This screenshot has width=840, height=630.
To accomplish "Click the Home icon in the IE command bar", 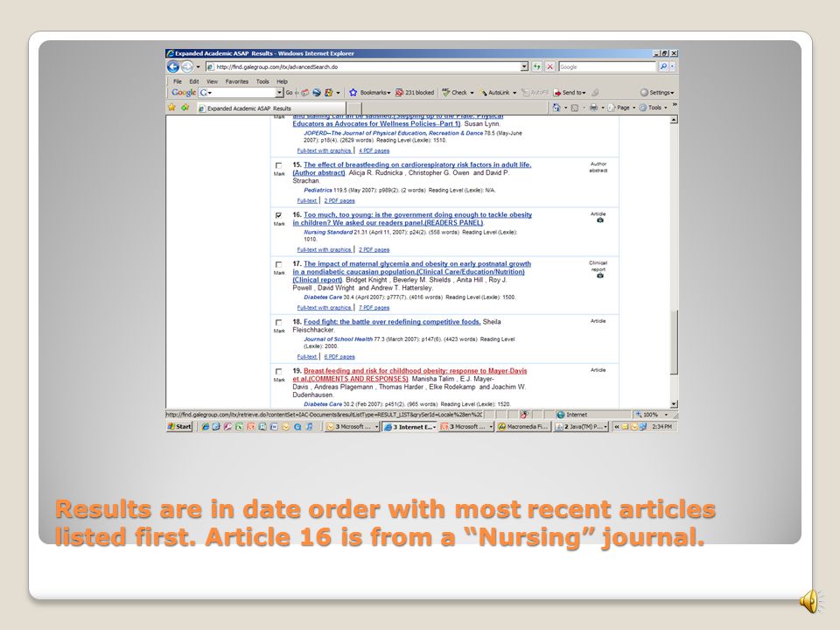I will pos(556,108).
